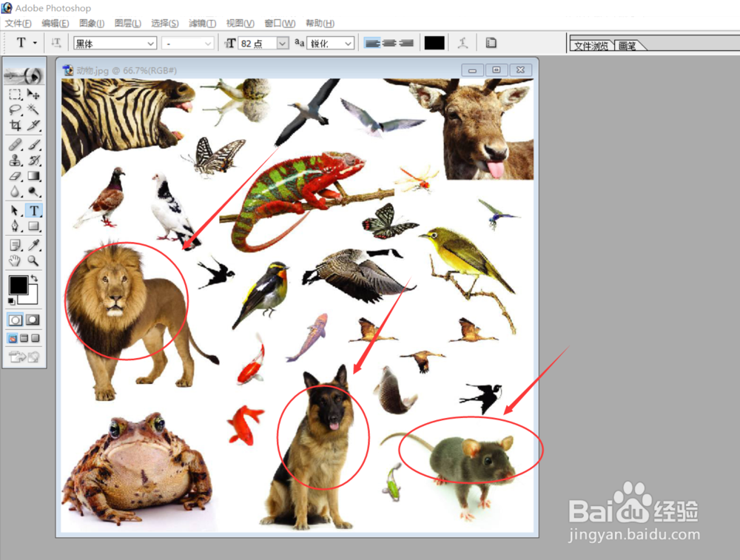The image size is (740, 560).
Task: Choose Full Screen with menu bar mode
Action: pyautogui.click(x=24, y=338)
